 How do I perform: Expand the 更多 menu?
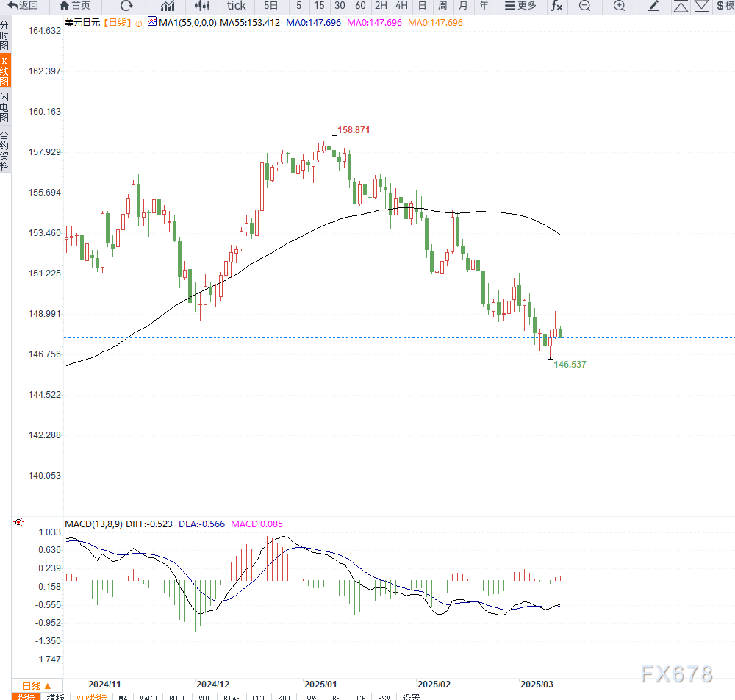(520, 6)
